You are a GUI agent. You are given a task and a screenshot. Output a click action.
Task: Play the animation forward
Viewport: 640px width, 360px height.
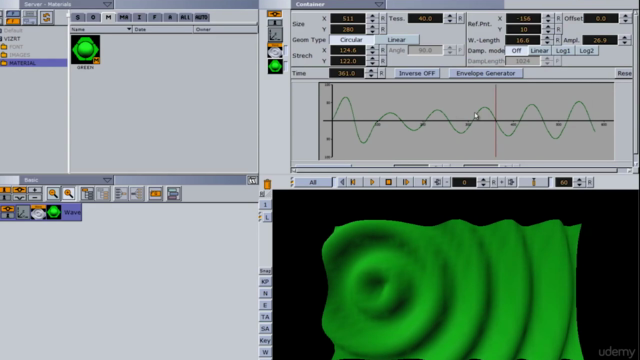coord(372,182)
